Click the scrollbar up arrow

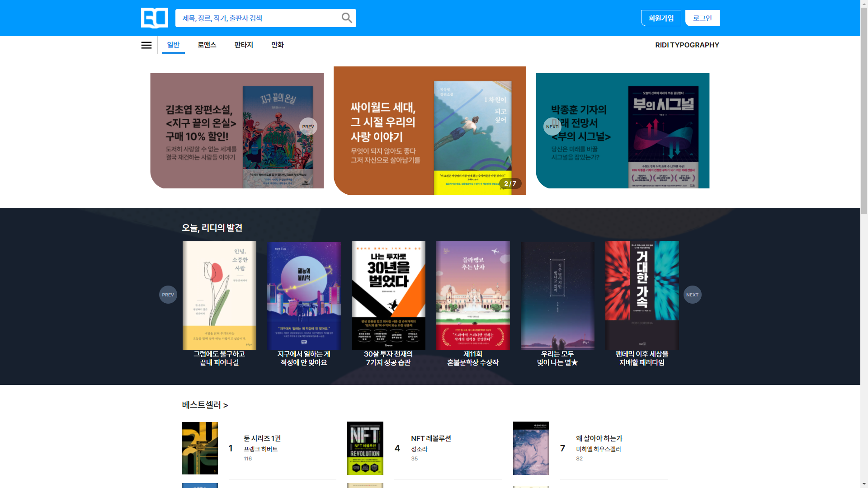pyautogui.click(x=864, y=3)
